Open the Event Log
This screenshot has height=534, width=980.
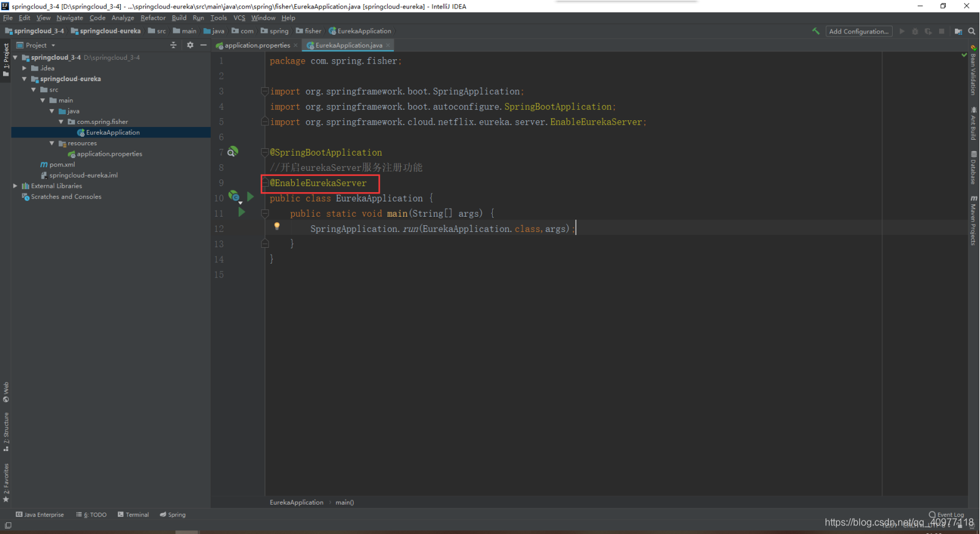pos(946,514)
